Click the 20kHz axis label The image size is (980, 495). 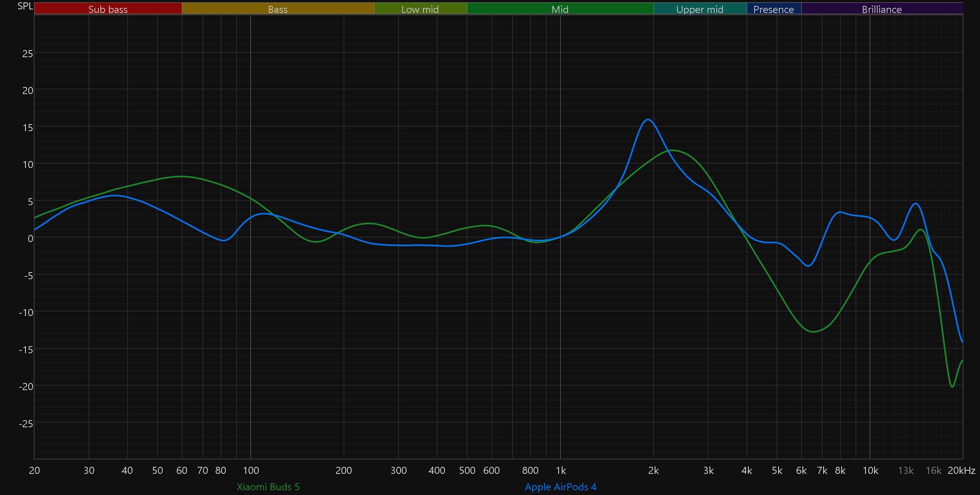(x=961, y=470)
